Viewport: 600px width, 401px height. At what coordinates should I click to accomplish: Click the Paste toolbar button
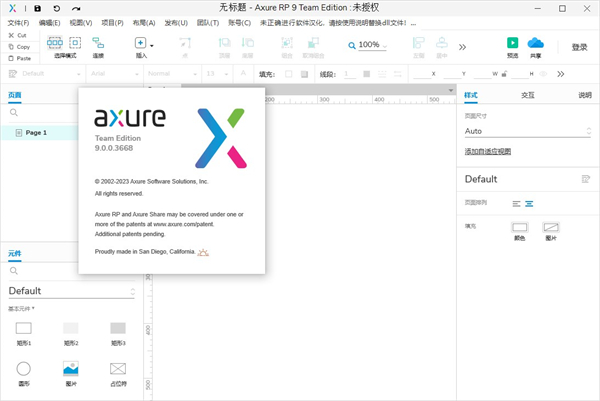[20, 58]
